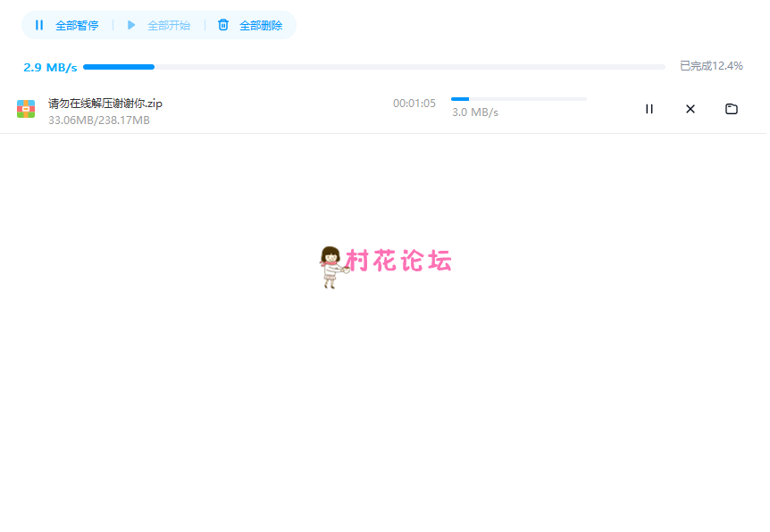Viewport: 770px width, 532px height.
Task: Select the file name 请勿在线解压谢谢你.zip
Action: (105, 103)
